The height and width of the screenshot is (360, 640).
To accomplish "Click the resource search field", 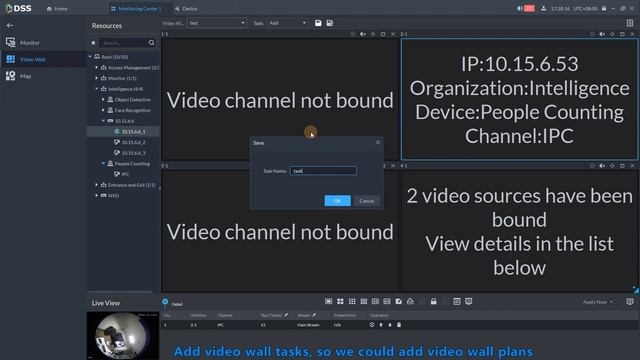I will tap(124, 42).
